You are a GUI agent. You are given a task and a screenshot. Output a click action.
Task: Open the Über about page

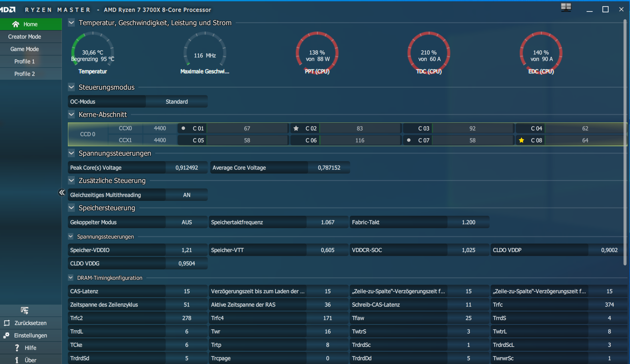31,360
